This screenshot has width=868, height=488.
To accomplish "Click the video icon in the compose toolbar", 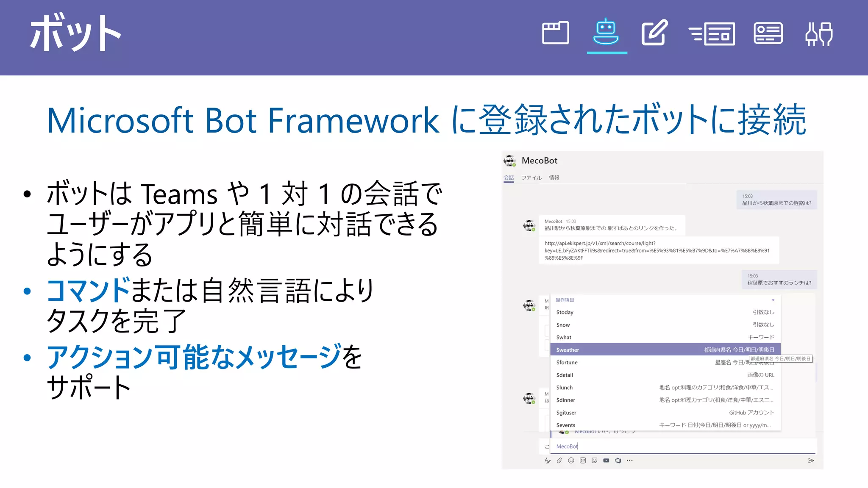I will tap(606, 460).
